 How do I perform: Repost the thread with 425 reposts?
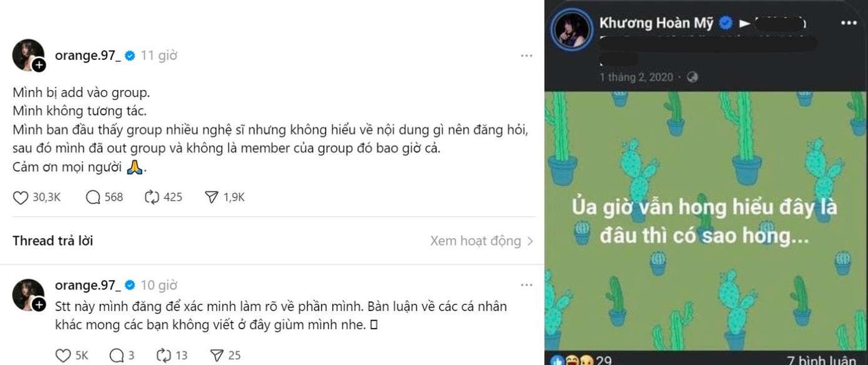pos(152,197)
